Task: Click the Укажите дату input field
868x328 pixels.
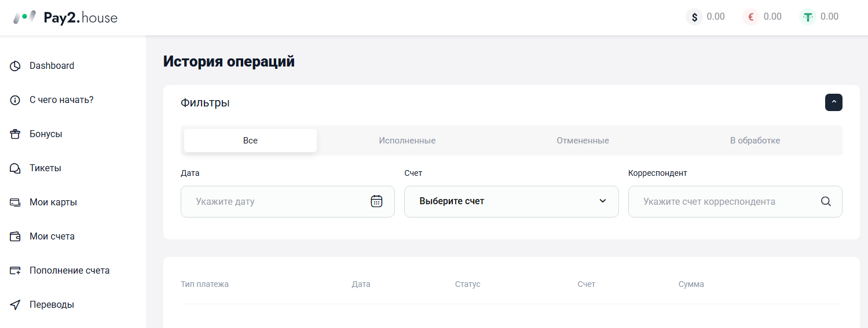Action: pos(288,201)
